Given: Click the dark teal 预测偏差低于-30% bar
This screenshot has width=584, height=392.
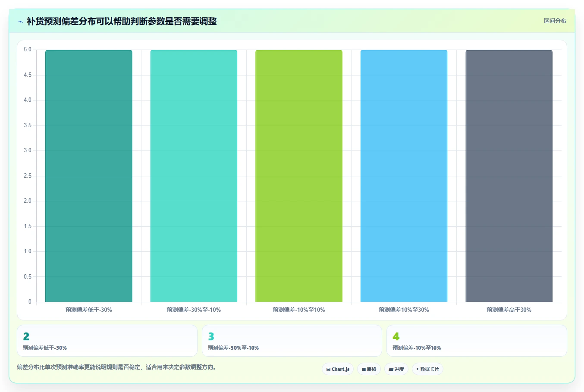Looking at the screenshot, I should click(x=89, y=176).
